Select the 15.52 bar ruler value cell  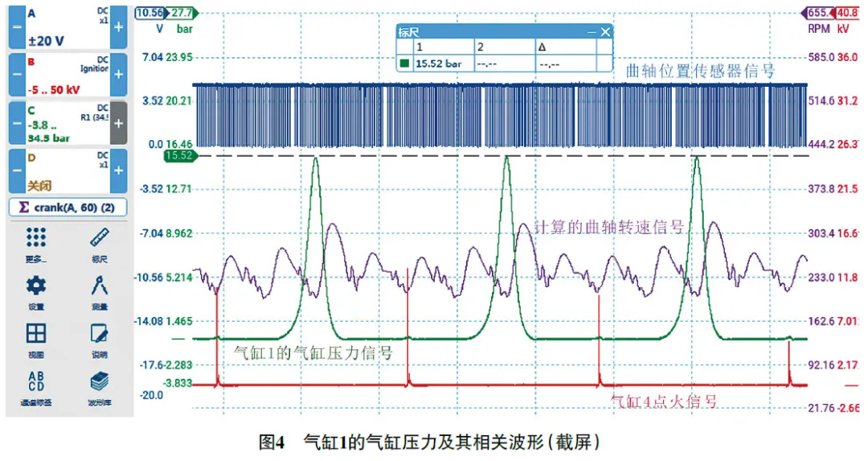tap(444, 64)
